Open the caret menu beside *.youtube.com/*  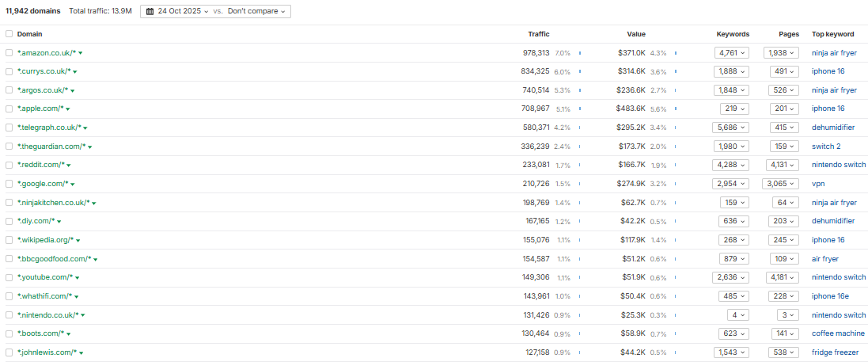78,278
